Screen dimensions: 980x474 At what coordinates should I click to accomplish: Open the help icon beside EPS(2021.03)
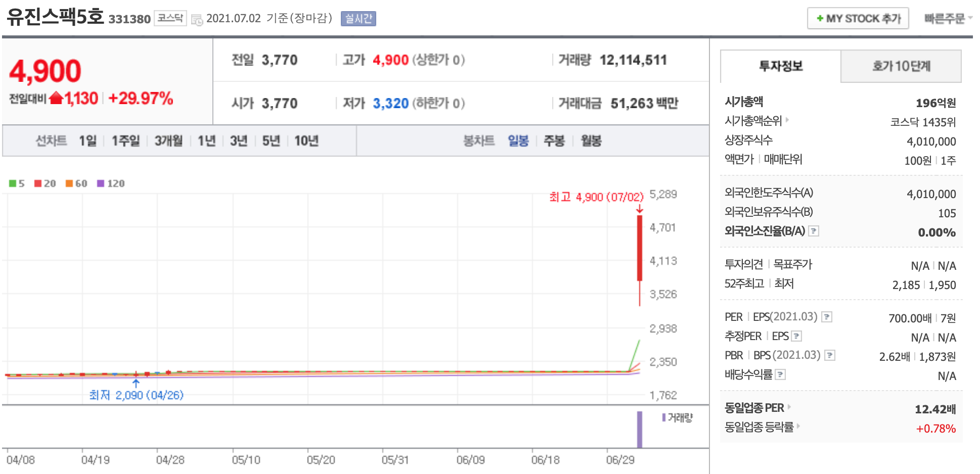pos(827,317)
